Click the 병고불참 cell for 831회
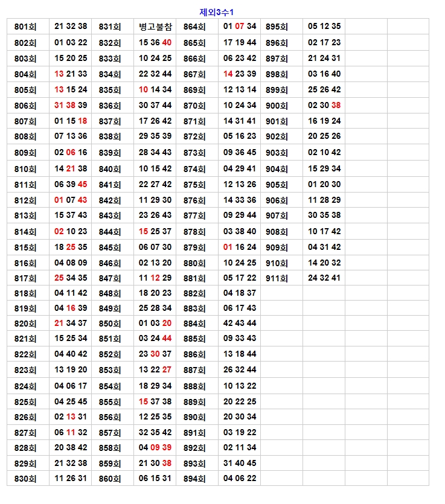The height and width of the screenshot is (504, 445). [x=155, y=27]
